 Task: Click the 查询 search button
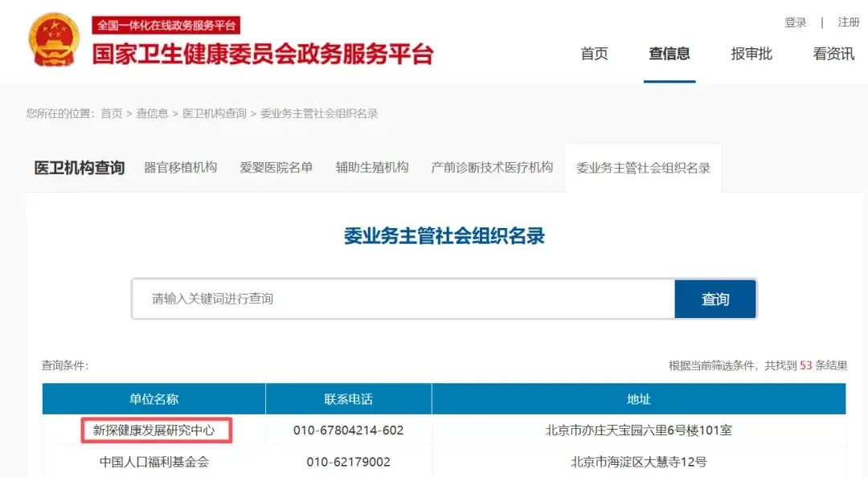[715, 299]
